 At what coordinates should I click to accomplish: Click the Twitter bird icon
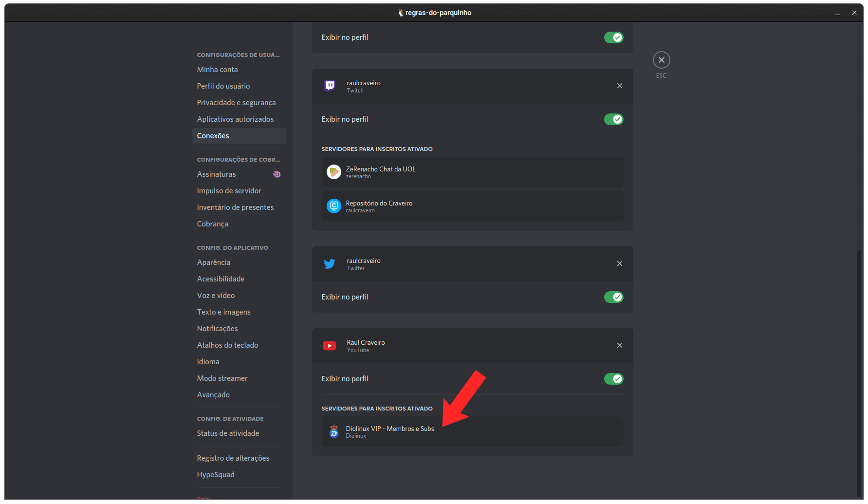(x=330, y=264)
